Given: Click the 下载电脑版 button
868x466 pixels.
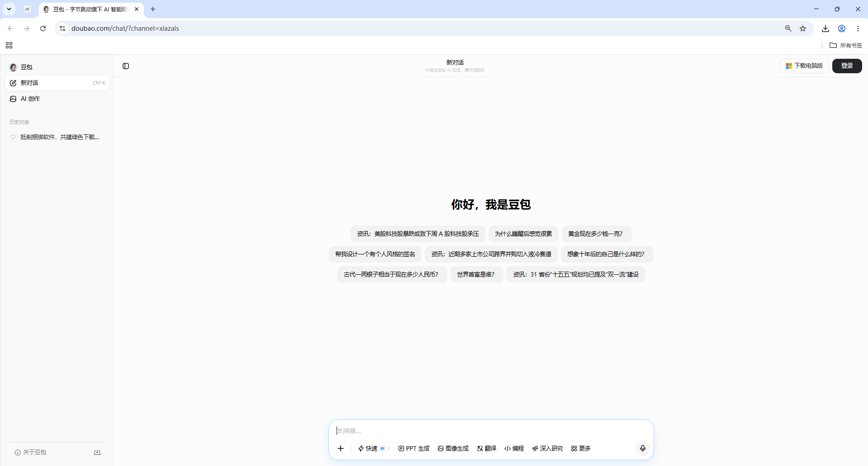Looking at the screenshot, I should click(x=804, y=66).
